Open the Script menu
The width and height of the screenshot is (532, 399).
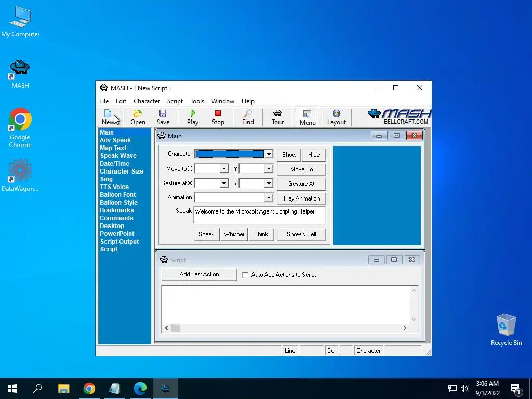175,101
